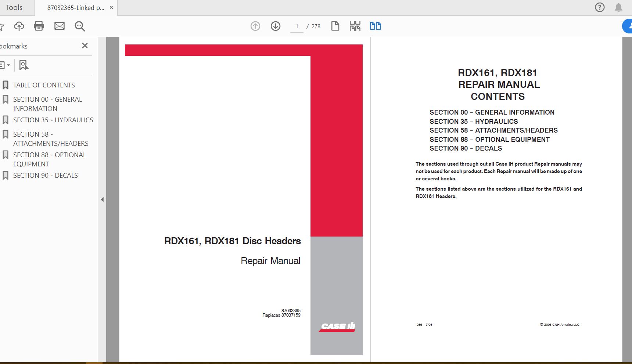Click SECTION 88 - OPTIONAL EQUIPMENT in page contents
Viewport: 632px width, 364px height.
pyautogui.click(x=489, y=140)
